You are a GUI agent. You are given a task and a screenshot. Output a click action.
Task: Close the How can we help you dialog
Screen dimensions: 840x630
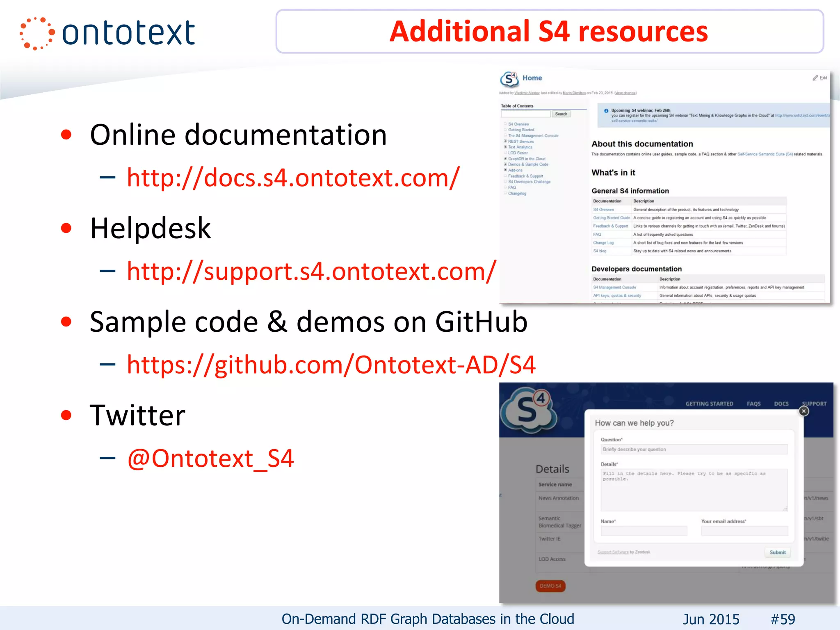804,411
